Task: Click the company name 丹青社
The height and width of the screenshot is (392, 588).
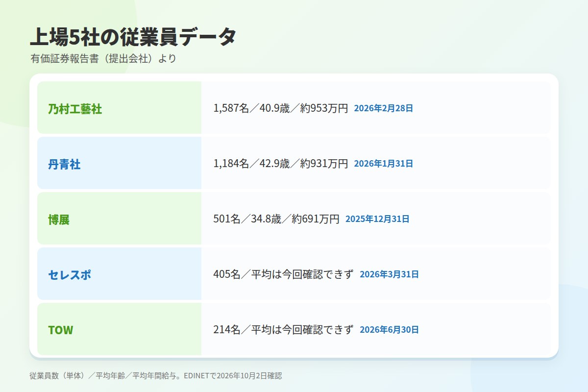Action: click(64, 164)
